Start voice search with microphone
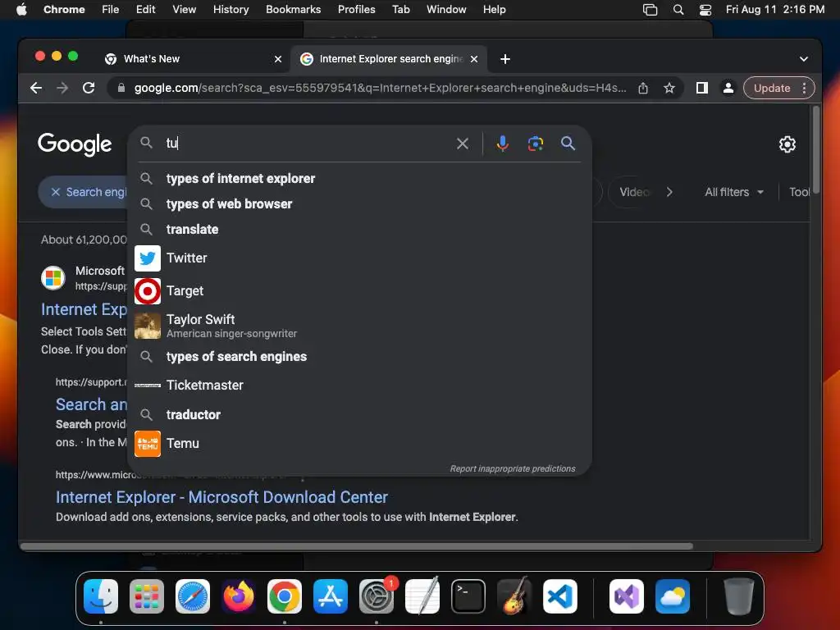 click(503, 144)
